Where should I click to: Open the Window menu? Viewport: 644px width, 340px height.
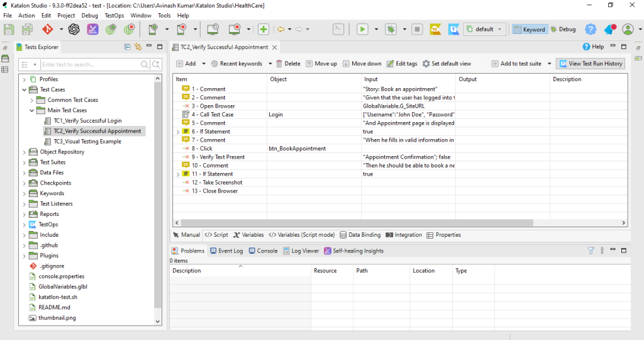click(x=141, y=15)
